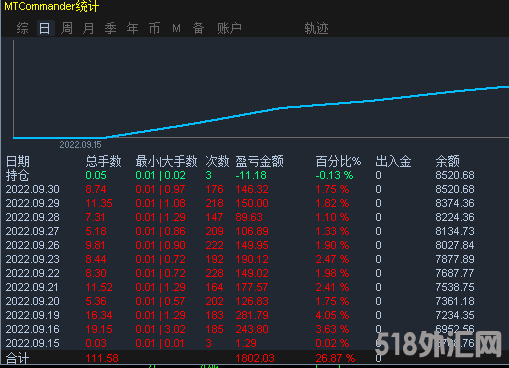Open the 轨迹 track tab

[x=316, y=28]
